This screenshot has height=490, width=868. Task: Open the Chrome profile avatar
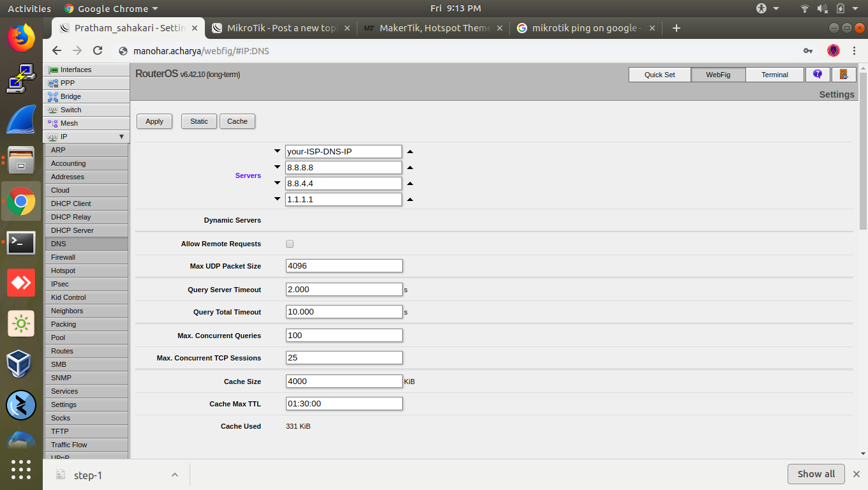pyautogui.click(x=834, y=50)
